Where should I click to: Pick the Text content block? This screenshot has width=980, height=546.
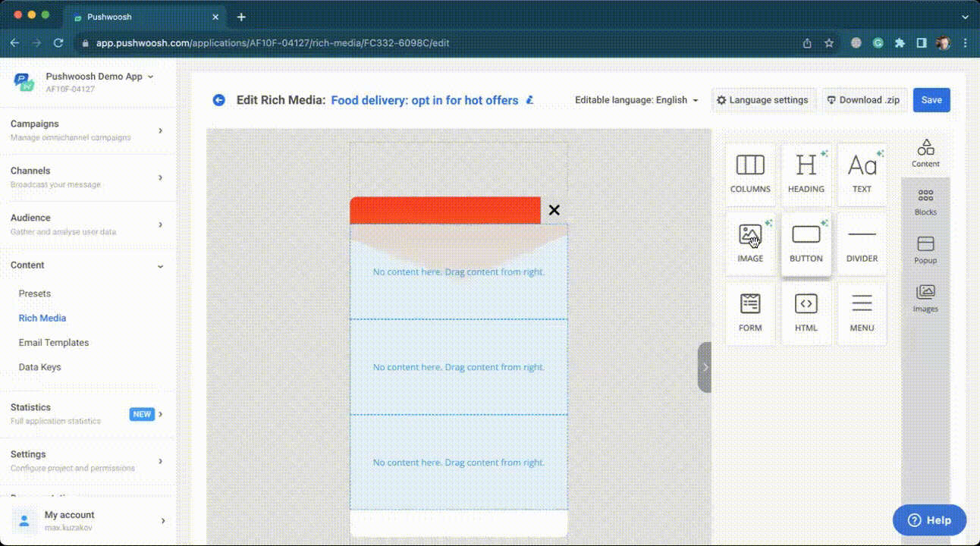click(x=862, y=174)
